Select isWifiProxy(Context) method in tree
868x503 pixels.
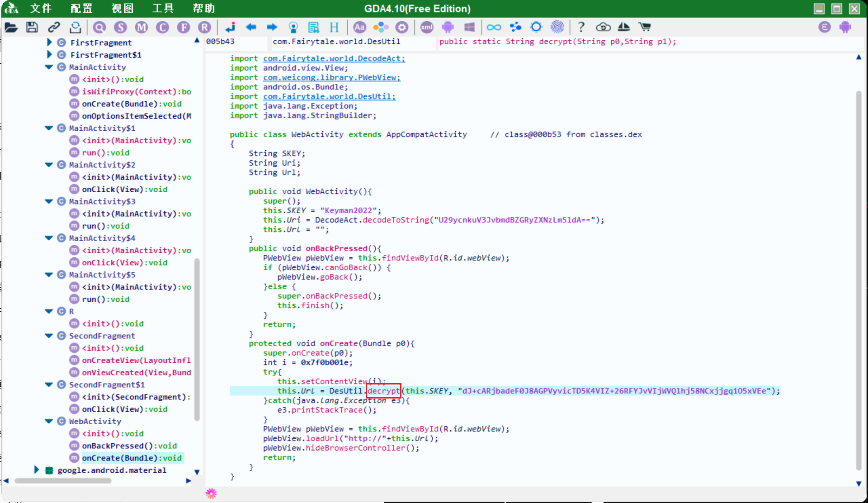137,91
